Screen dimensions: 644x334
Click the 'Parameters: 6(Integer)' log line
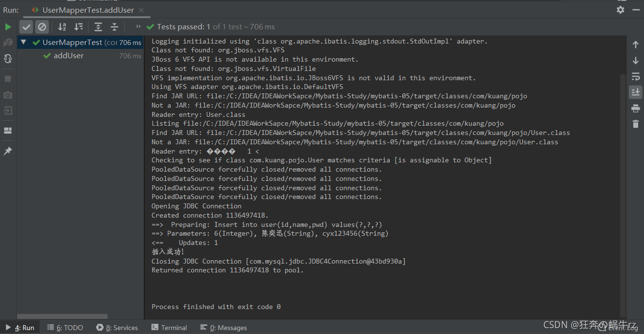click(270, 233)
